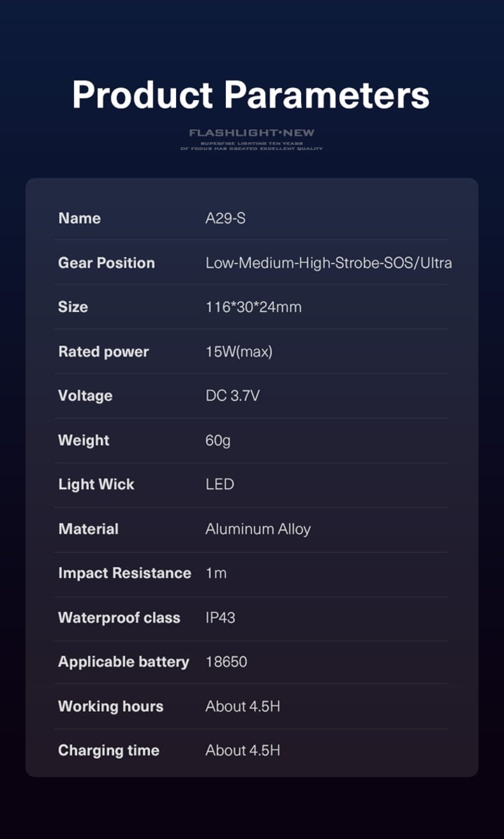Select the 18650 battery value
504x839 pixels.
226,662
